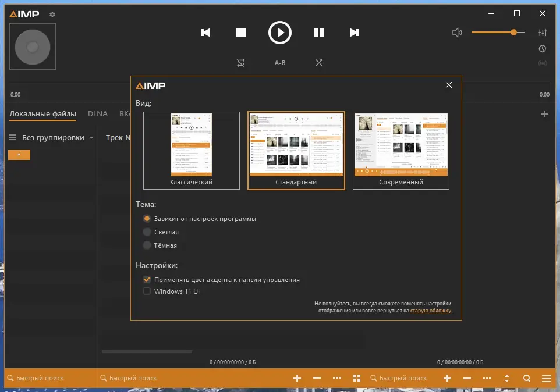Image resolution: width=560 pixels, height=392 pixels.
Task: Open the playlist more options menu
Action: point(487,378)
